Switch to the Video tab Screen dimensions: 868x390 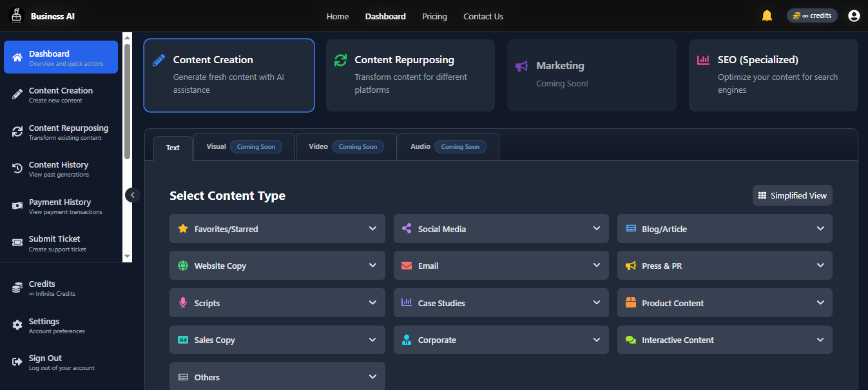pos(346,146)
